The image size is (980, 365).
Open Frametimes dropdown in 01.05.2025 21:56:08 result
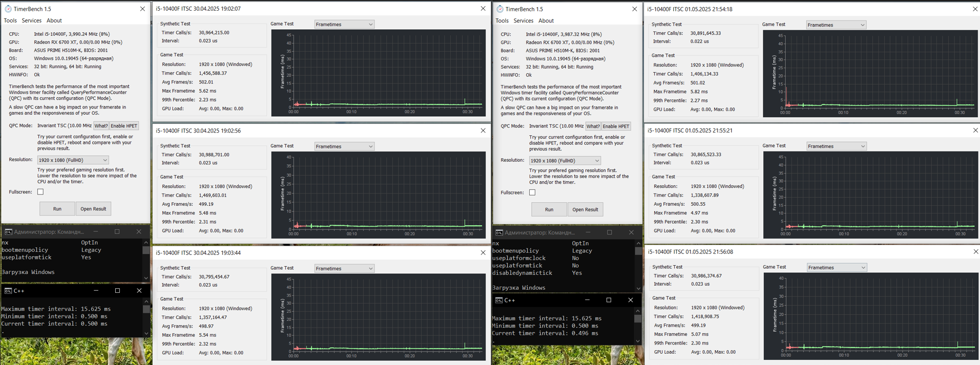(837, 268)
